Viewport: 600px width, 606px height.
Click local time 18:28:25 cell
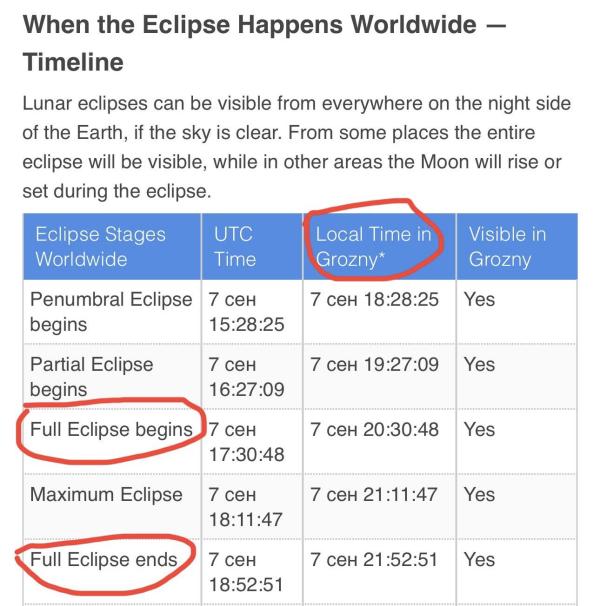click(x=374, y=299)
